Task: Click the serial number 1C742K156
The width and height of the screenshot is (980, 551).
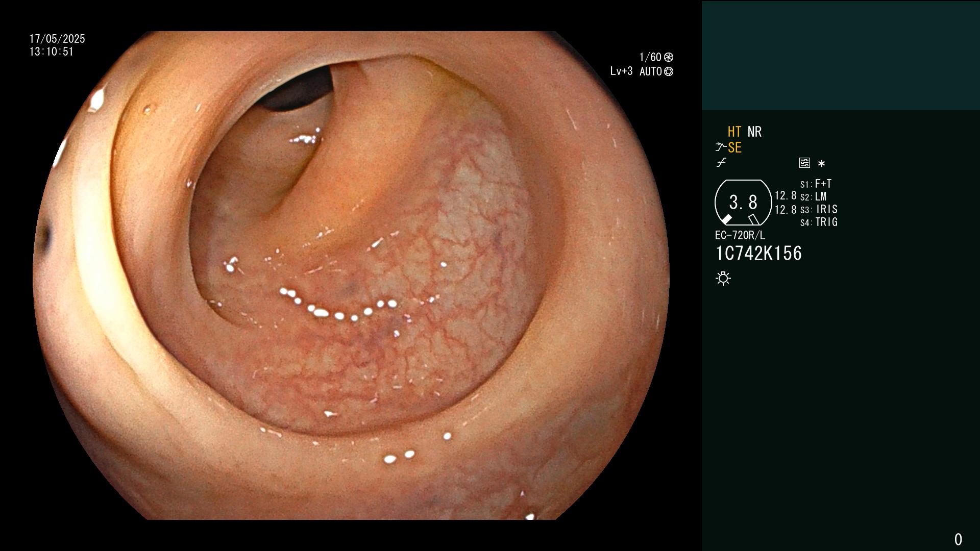Action: (x=758, y=253)
